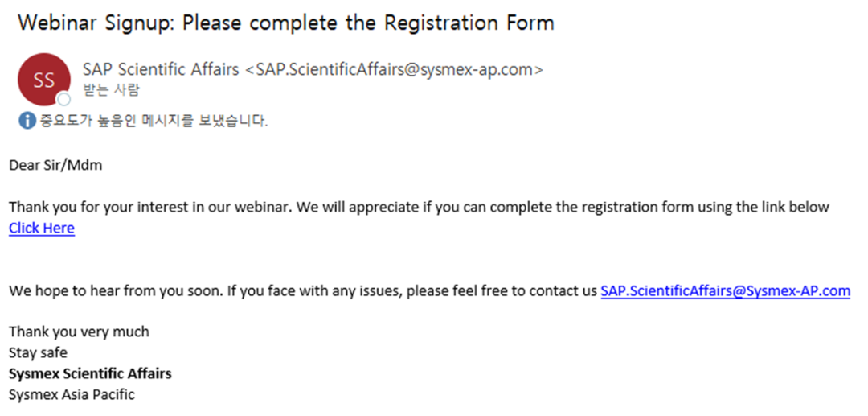Screen dimensions: 868x416
Task: Click the 중요도가 높음인 메시지 importance notice
Action: (x=153, y=120)
